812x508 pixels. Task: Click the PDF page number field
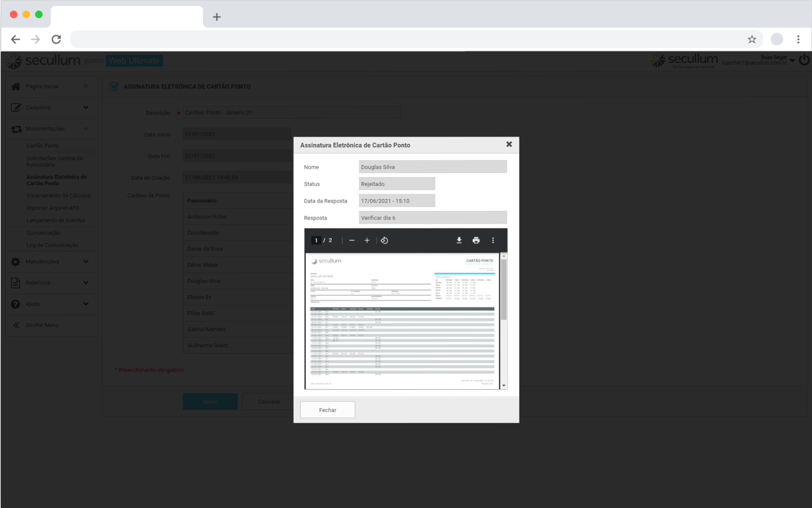(316, 240)
